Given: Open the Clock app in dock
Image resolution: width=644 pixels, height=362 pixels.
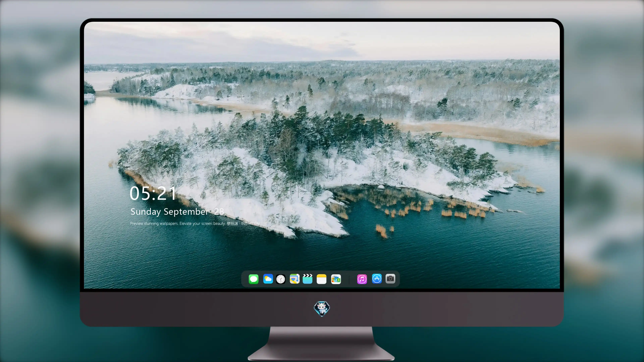Looking at the screenshot, I should coord(281,279).
